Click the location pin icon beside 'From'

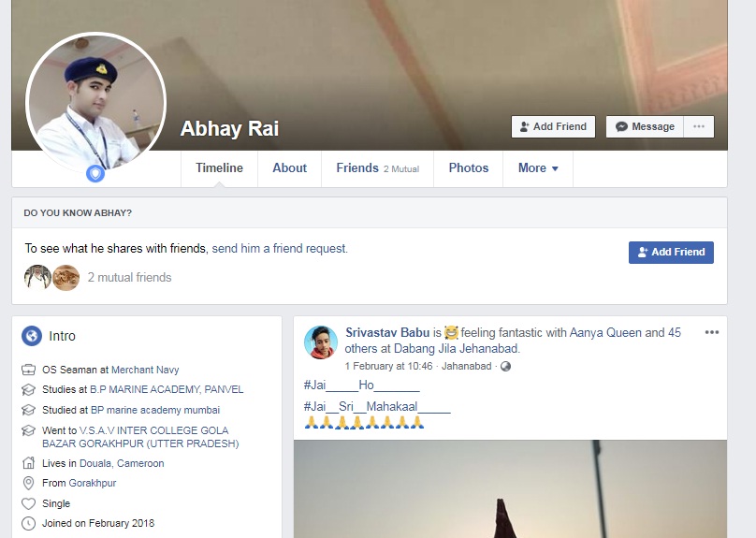pyautogui.click(x=28, y=483)
